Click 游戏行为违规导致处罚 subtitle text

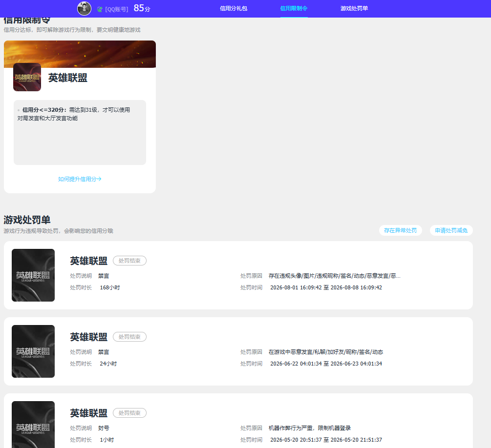[x=58, y=230]
